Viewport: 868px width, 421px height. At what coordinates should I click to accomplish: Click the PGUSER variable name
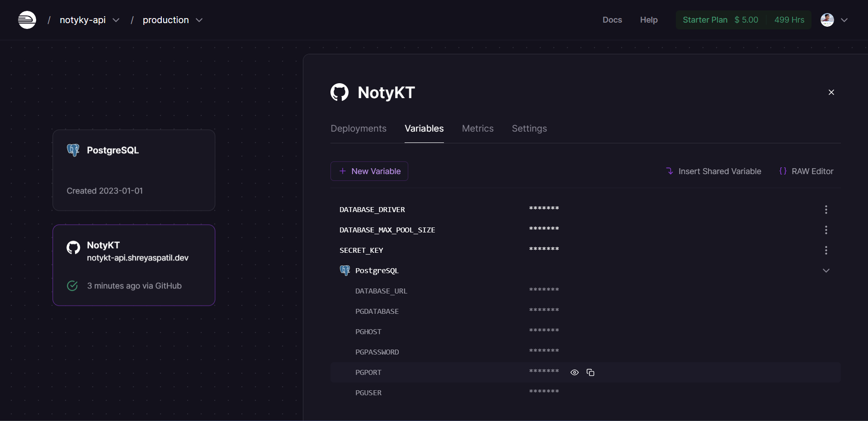[368, 393]
